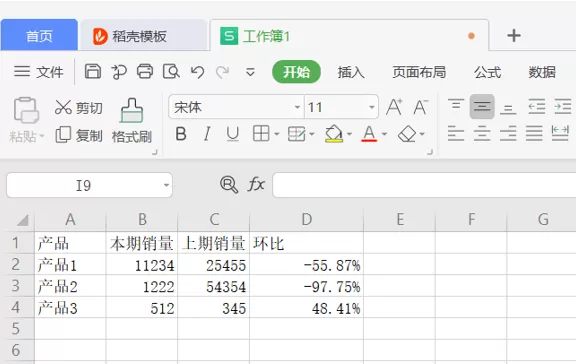Click the eraser clear icon

tap(407, 134)
